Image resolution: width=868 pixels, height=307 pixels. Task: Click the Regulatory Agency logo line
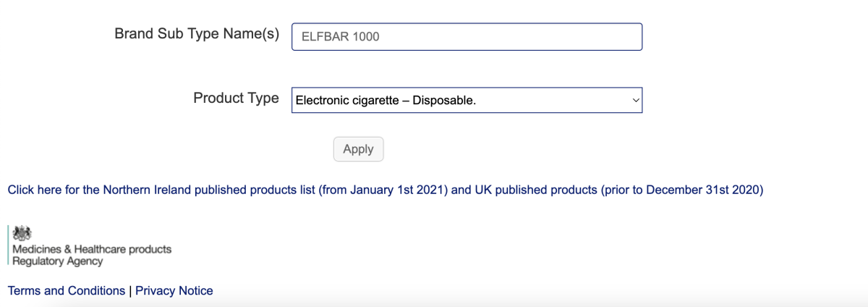coord(58,261)
